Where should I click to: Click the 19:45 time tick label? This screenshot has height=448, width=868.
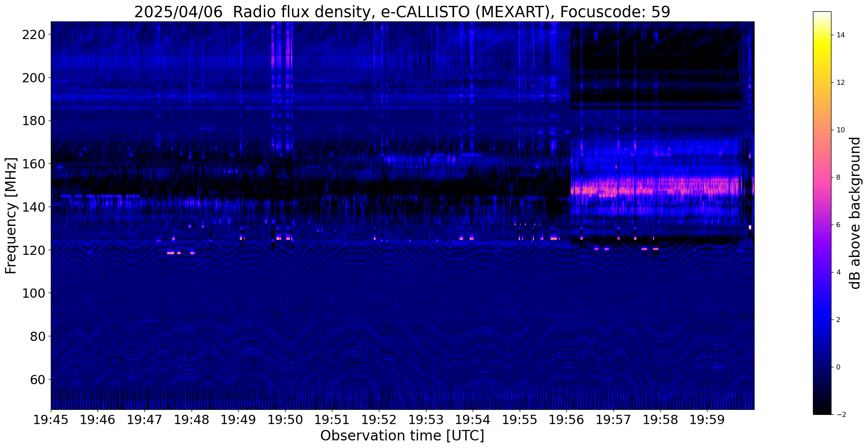pyautogui.click(x=51, y=420)
